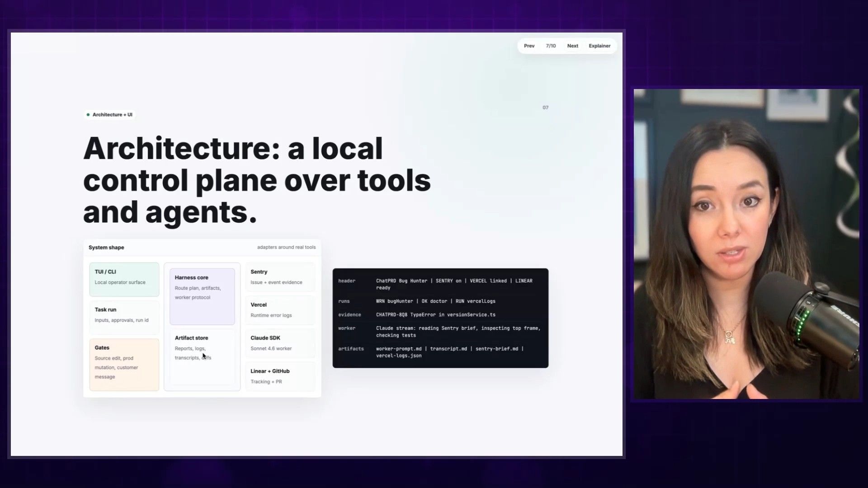Select the Linear + GitHub card

[280, 376]
